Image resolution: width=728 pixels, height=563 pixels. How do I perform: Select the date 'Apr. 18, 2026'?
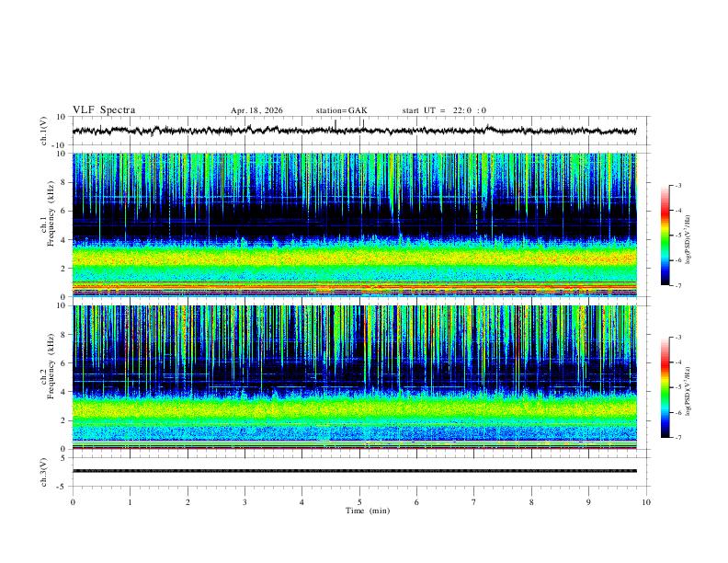[x=256, y=110]
